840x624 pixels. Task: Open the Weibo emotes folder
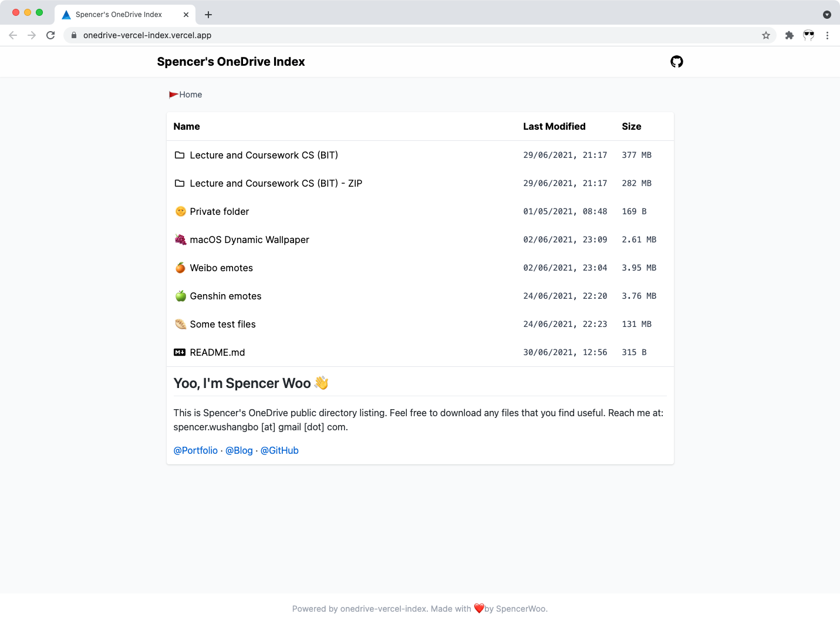tap(221, 268)
